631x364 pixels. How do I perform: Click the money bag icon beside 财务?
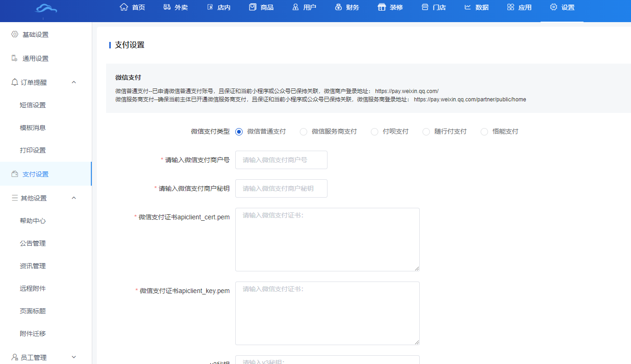coord(339,7)
